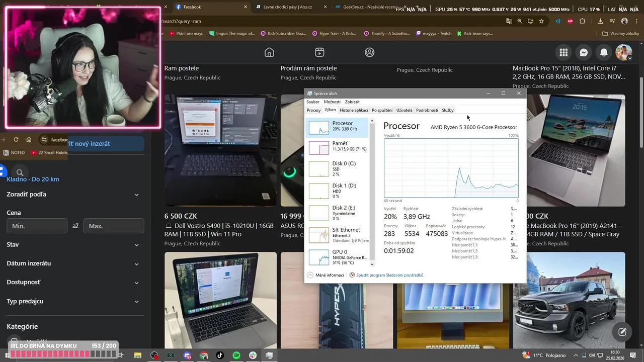This screenshot has width=644, height=362.
Task: Open TikTok from the taskbar
Action: click(220, 355)
